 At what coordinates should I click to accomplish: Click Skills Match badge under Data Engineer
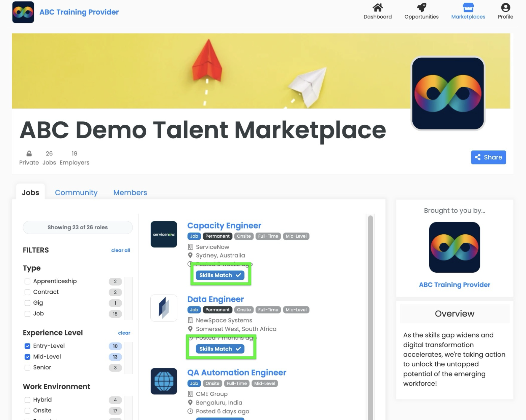pyautogui.click(x=220, y=349)
